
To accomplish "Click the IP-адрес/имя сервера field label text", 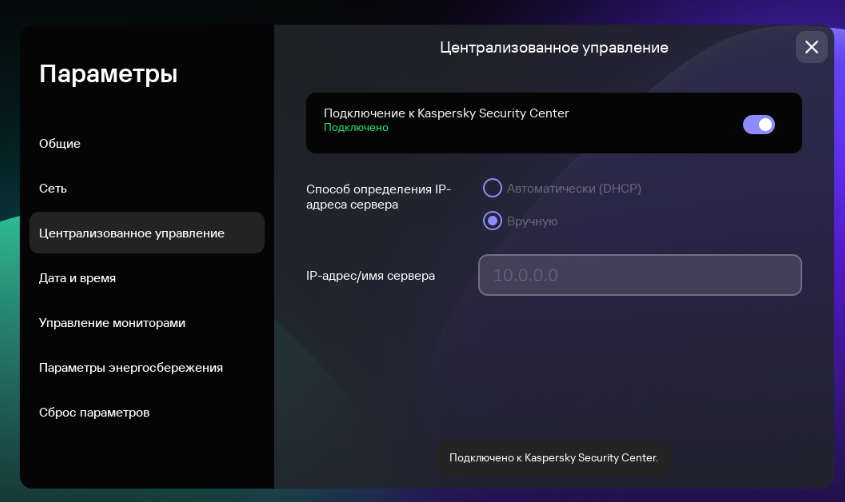I will click(370, 275).
